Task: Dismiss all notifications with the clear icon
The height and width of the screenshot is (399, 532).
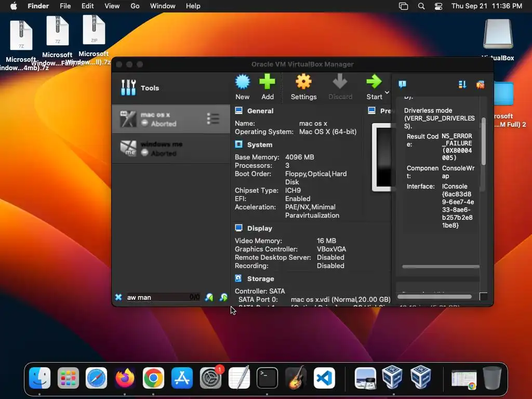Action: tap(481, 84)
